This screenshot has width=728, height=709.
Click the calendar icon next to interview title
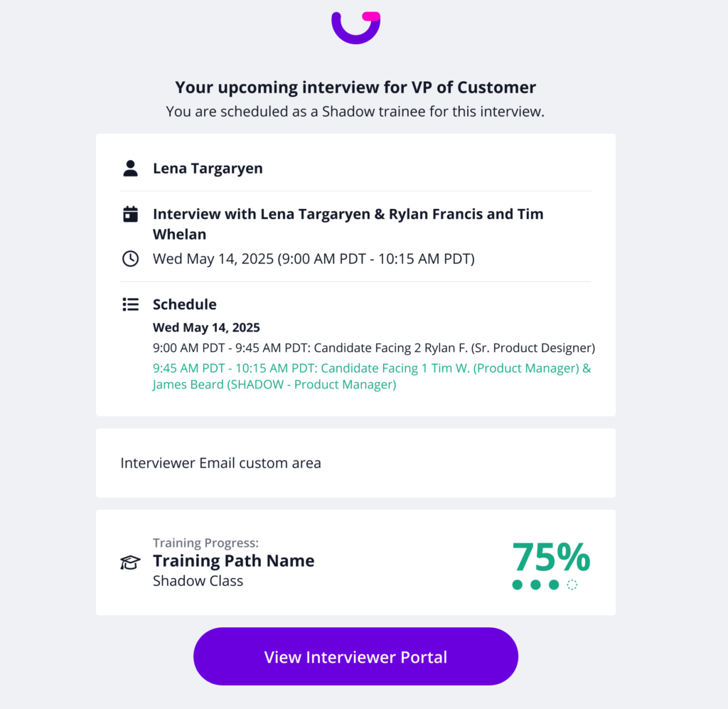click(131, 214)
